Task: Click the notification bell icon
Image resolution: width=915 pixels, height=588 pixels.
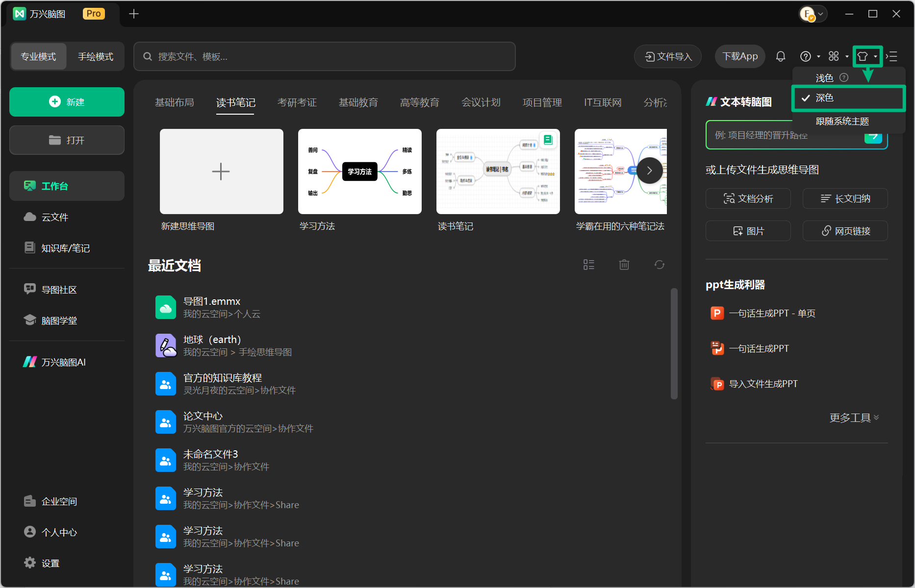Action: (781, 56)
